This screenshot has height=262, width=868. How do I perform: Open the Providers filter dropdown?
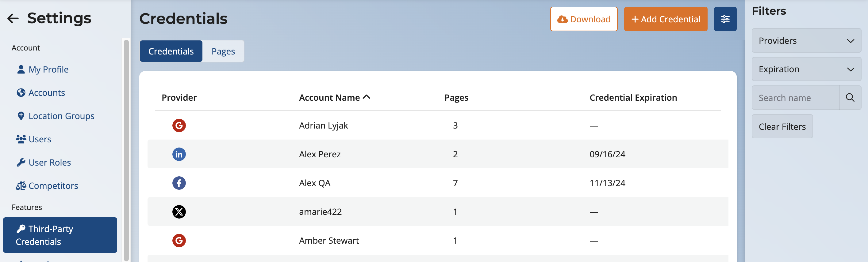click(x=806, y=41)
